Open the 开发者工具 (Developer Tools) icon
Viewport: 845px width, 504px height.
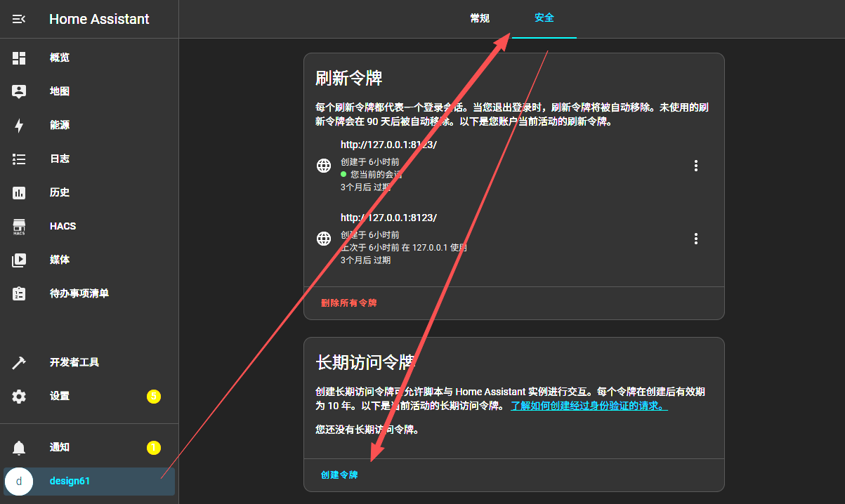(x=18, y=362)
